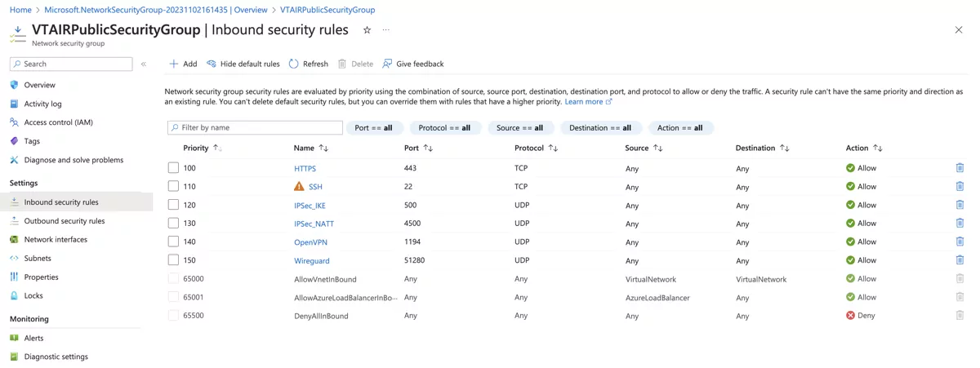Sort table by Source column
Image resolution: width=980 pixels, height=368 pixels.
(x=644, y=149)
